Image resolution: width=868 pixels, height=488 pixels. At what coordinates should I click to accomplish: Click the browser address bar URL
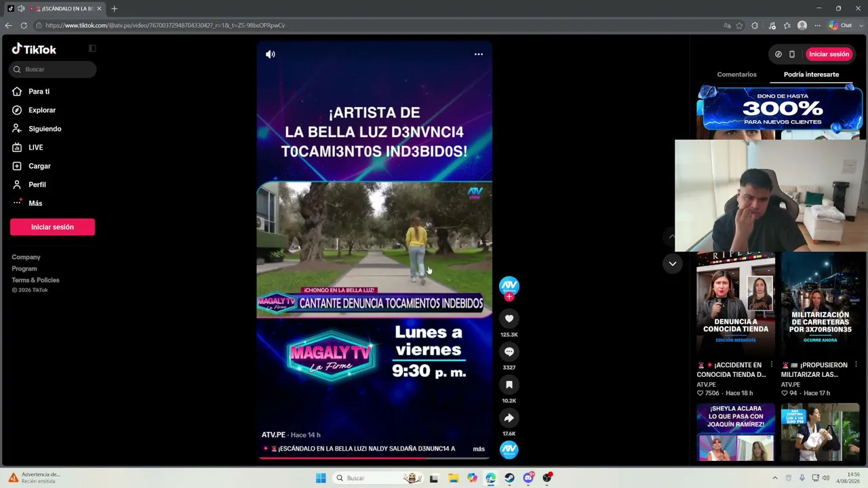pos(165,25)
